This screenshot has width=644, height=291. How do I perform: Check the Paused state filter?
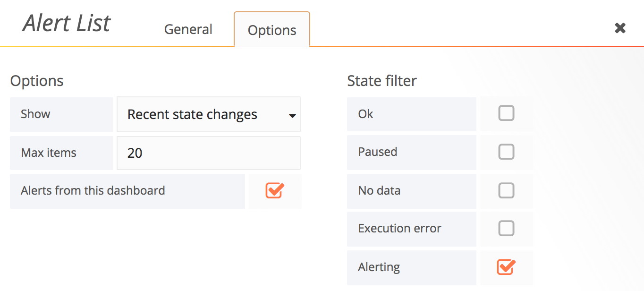pyautogui.click(x=506, y=152)
